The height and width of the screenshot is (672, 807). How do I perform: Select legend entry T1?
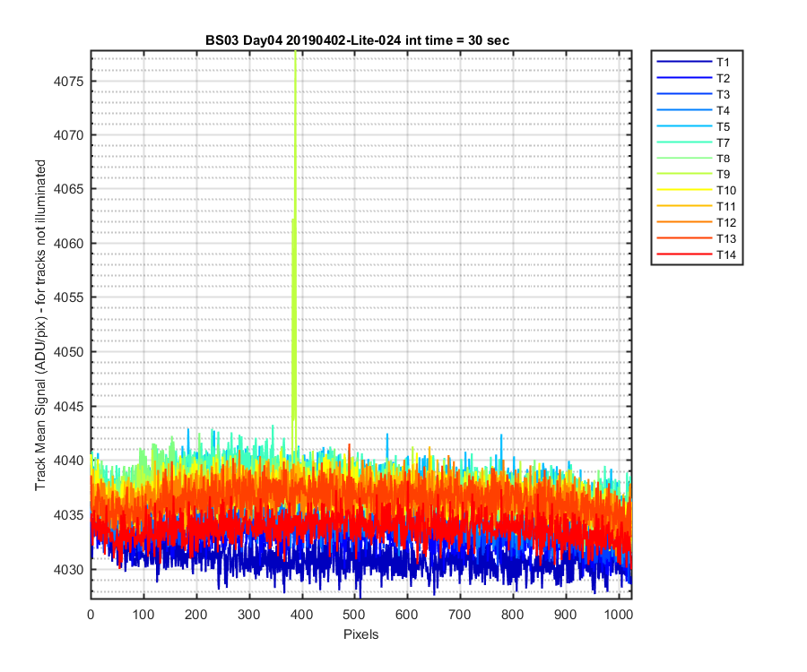pos(697,62)
